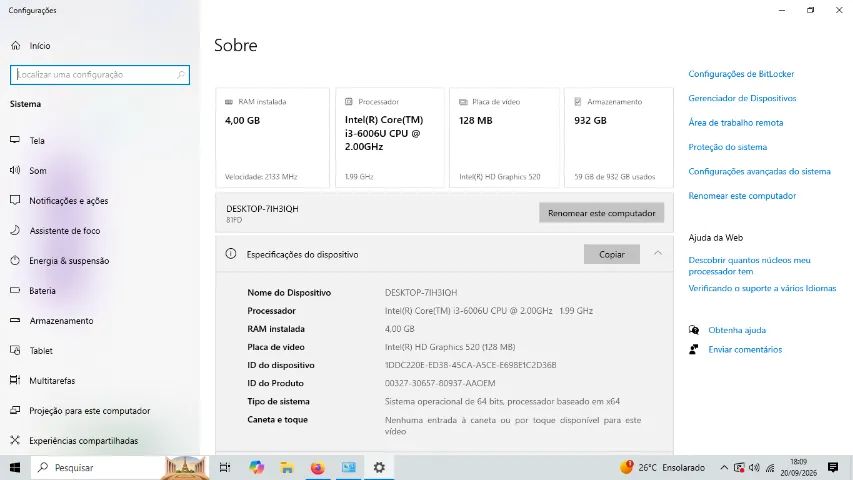Viewport: 853px width, 480px height.
Task: Select Placa de vídeo 128 MB card
Action: pyautogui.click(x=504, y=138)
